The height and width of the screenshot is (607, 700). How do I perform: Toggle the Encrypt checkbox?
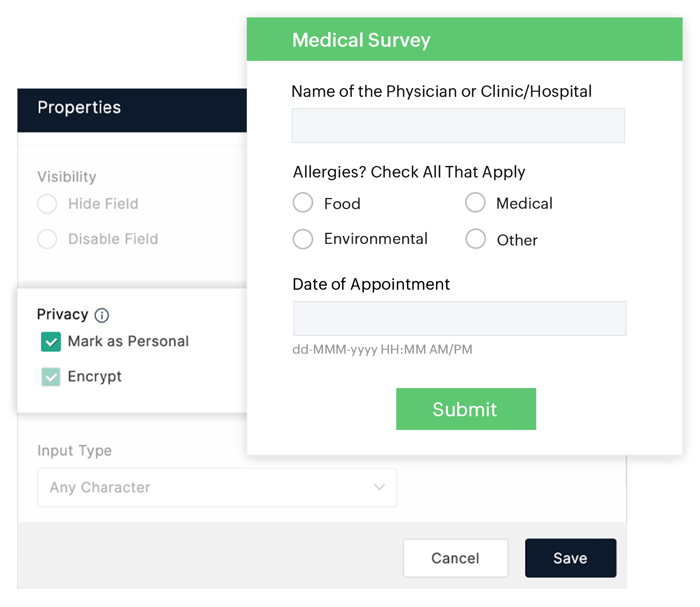tap(51, 377)
